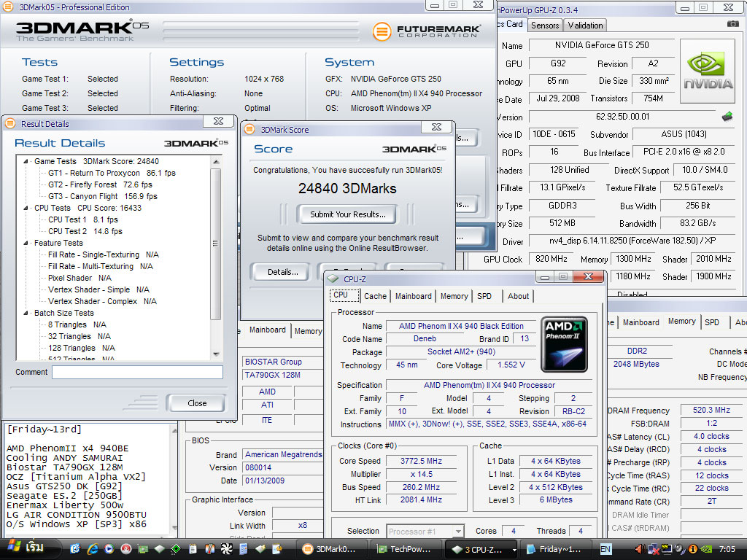
Task: Open Internet Explorer from quick launch
Action: (x=92, y=549)
